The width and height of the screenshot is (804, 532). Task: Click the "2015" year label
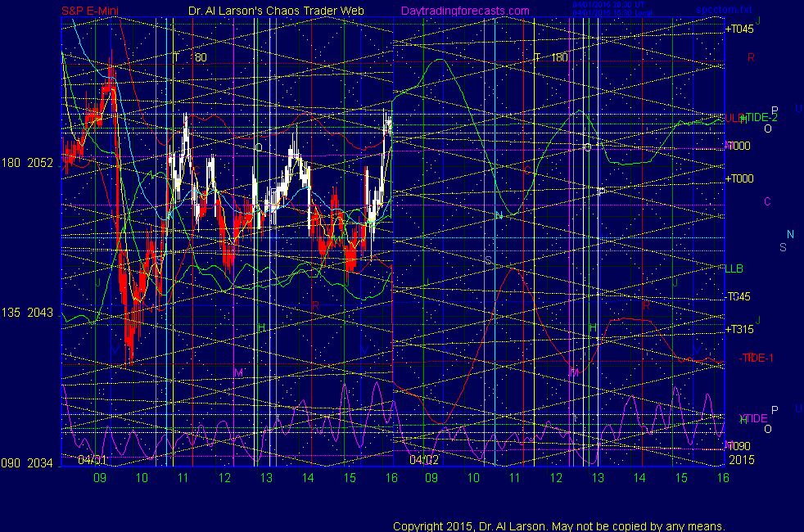[742, 460]
